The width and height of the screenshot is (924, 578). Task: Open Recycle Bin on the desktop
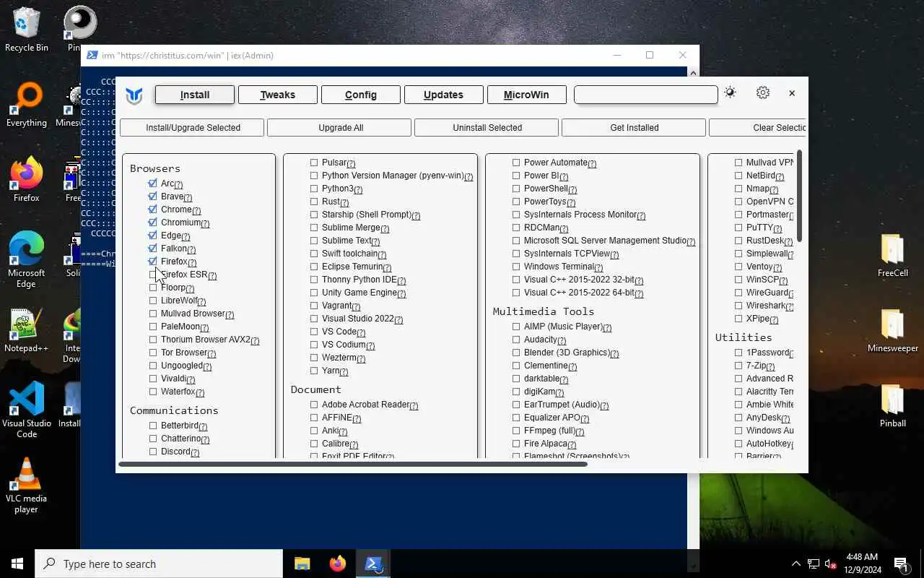click(27, 30)
